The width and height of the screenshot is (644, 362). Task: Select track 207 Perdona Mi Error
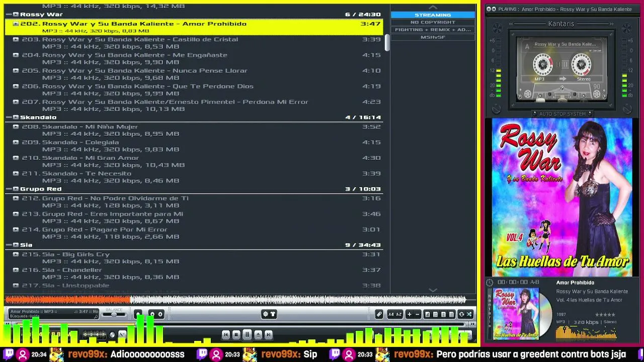pos(194,105)
